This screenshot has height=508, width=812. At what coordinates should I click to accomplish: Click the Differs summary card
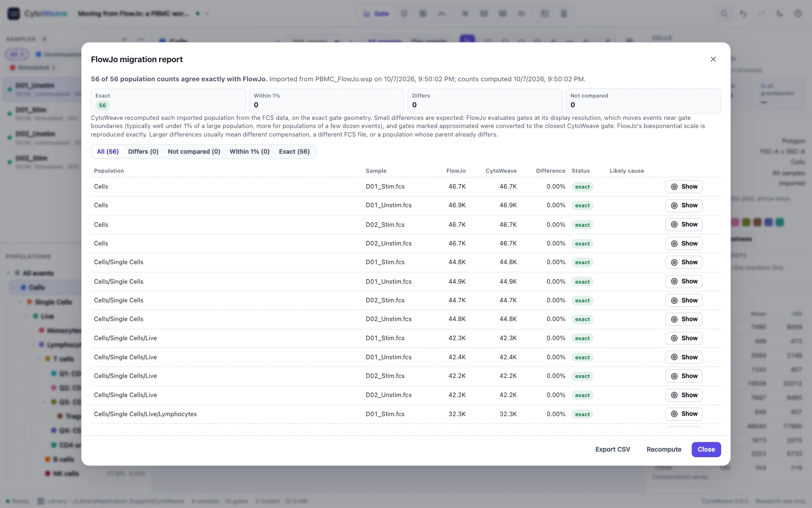tap(485, 101)
